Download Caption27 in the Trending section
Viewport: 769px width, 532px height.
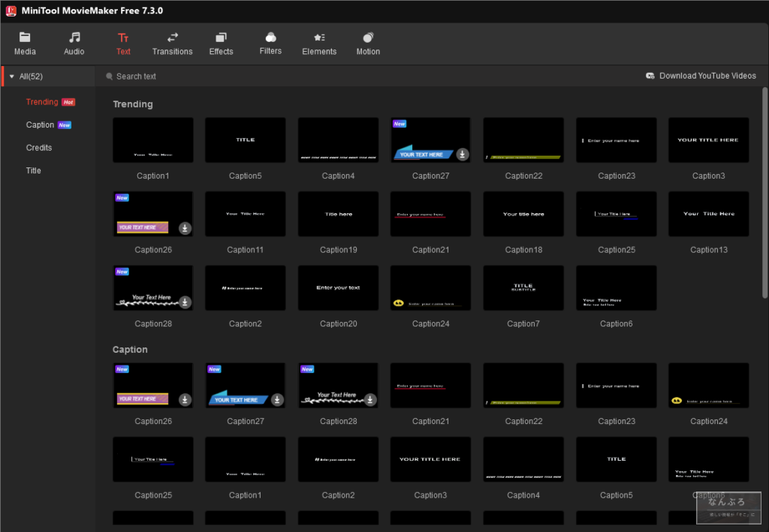tap(463, 155)
